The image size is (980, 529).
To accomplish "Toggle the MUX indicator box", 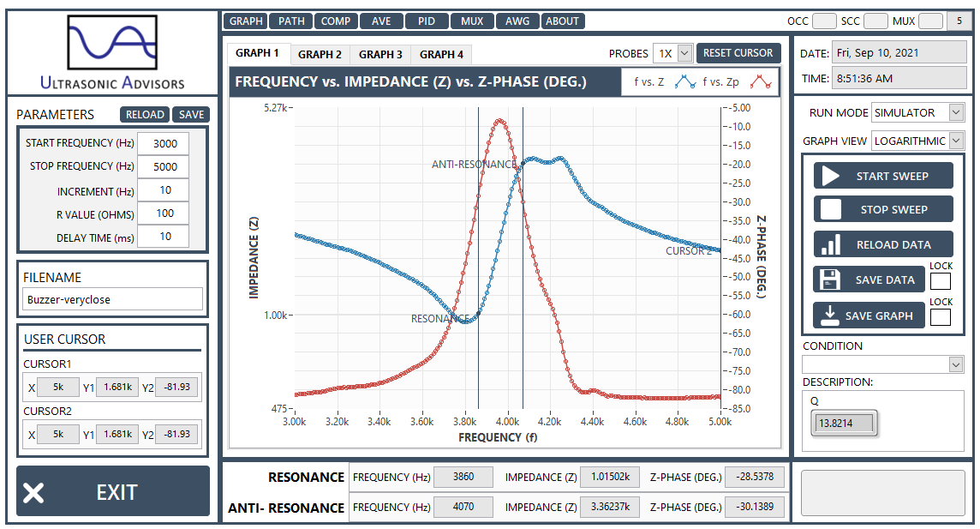I will 930,21.
